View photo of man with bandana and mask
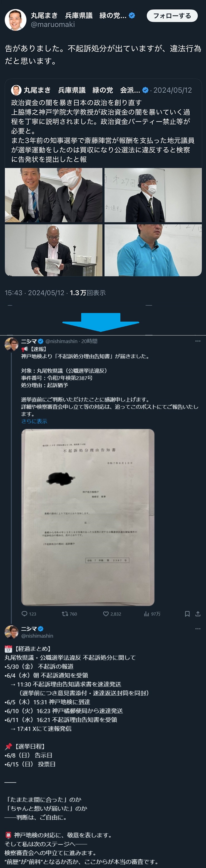 (153, 195)
